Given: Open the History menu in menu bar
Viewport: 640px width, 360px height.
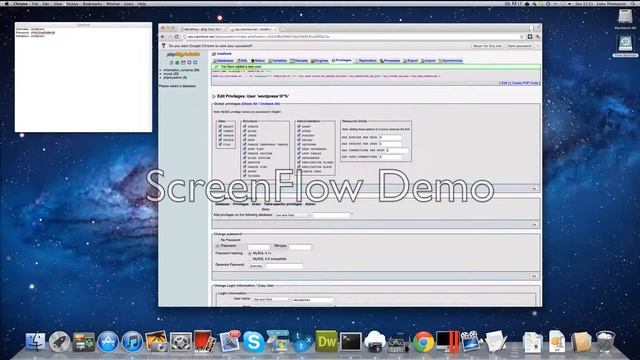Looking at the screenshot, I should pyautogui.click(x=72, y=4).
